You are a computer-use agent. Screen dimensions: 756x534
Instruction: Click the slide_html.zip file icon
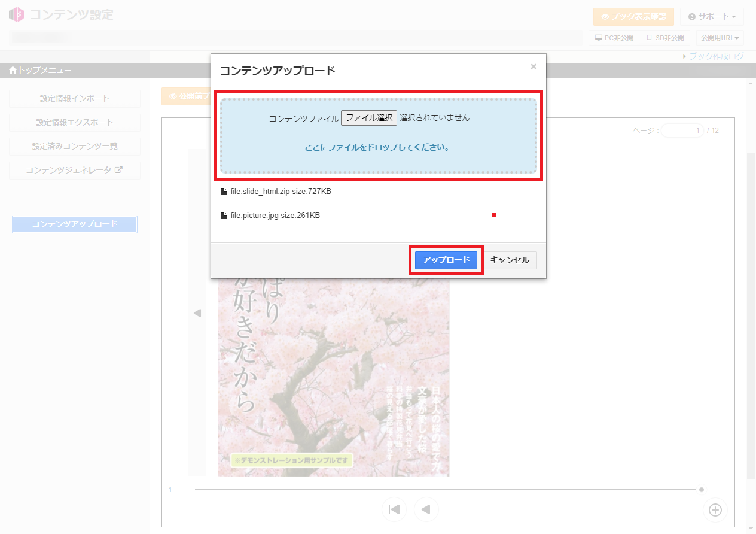click(224, 192)
